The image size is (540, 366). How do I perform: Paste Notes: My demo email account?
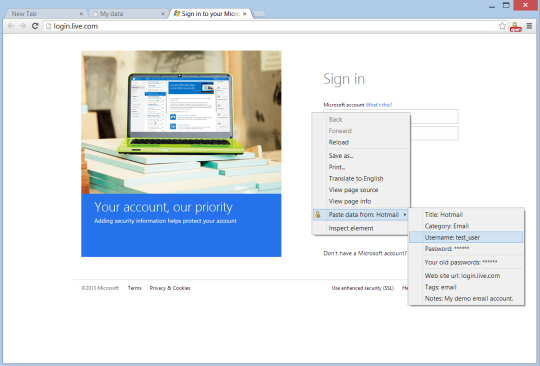(466, 298)
